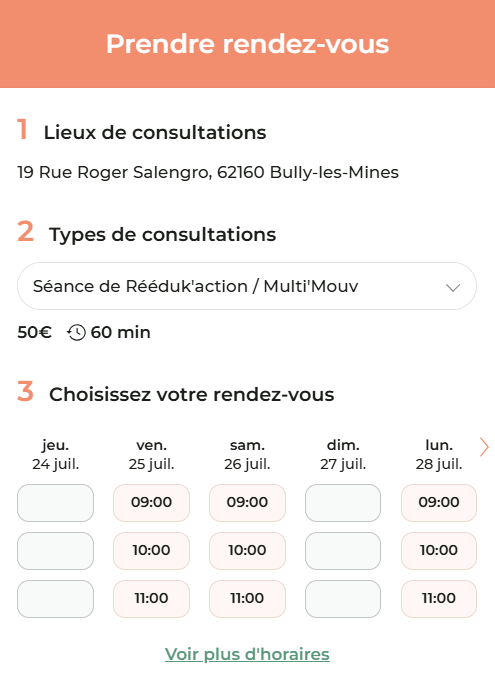Open Séance de Rééduk'action / Multi'Mouv selector

pyautogui.click(x=247, y=286)
